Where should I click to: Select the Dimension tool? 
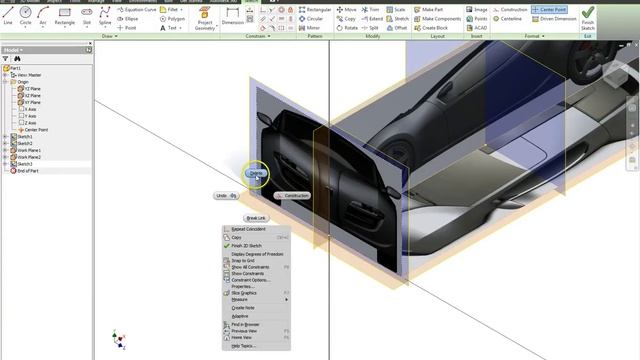tap(233, 16)
